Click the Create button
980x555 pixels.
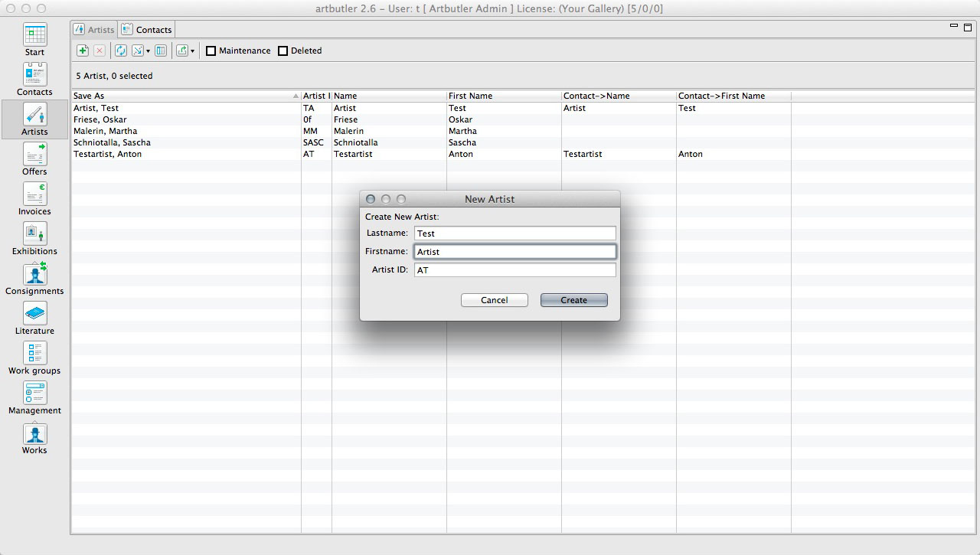point(574,300)
